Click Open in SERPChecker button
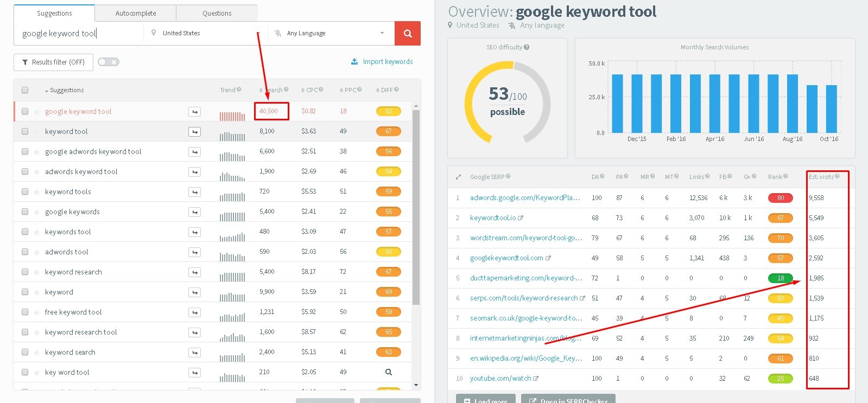The image size is (868, 403). (x=568, y=399)
